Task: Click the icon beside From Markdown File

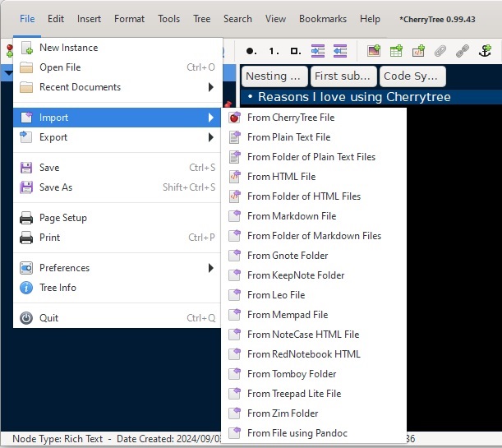Action: click(x=235, y=216)
